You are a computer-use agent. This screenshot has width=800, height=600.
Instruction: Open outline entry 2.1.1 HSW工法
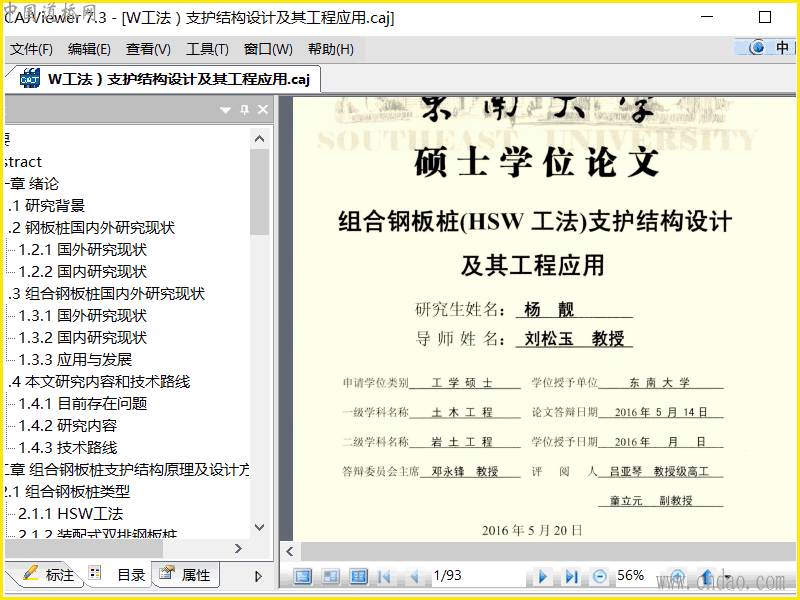pos(71,513)
